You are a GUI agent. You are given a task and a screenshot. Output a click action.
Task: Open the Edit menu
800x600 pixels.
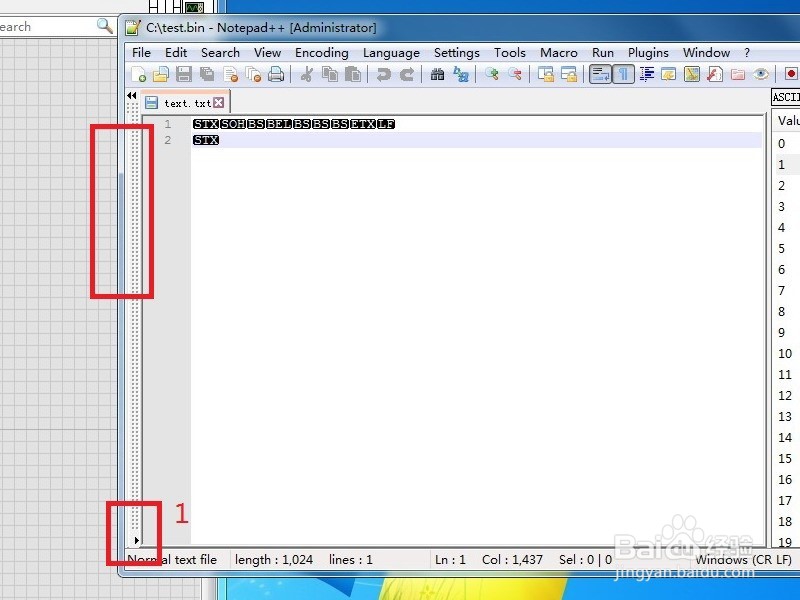coord(176,53)
